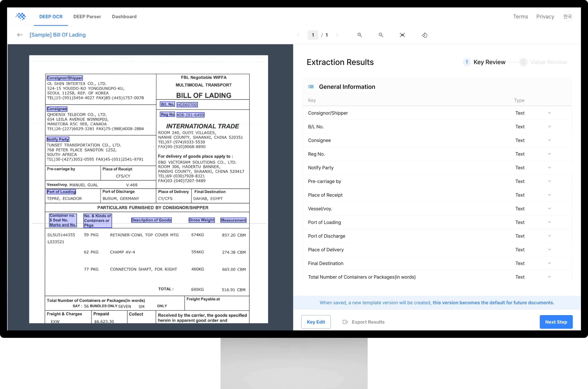Image resolution: width=588 pixels, height=389 pixels.
Task: Click the Key Edit button
Action: coord(316,322)
